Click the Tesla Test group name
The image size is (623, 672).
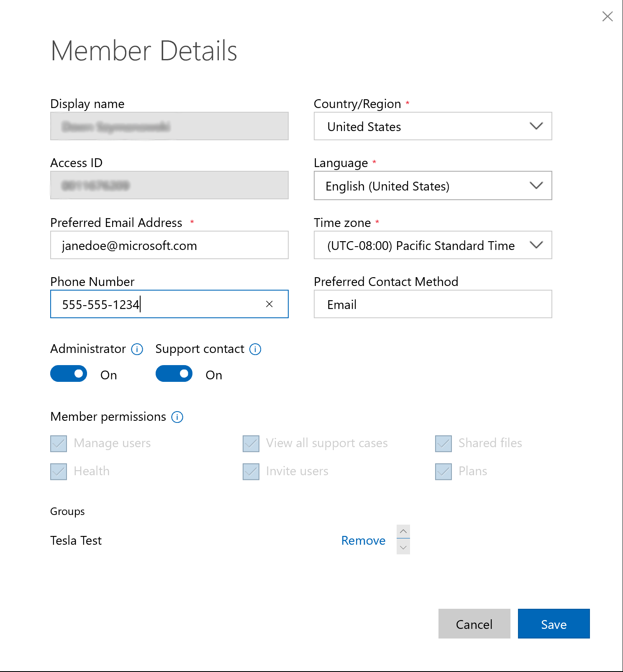pyautogui.click(x=76, y=541)
